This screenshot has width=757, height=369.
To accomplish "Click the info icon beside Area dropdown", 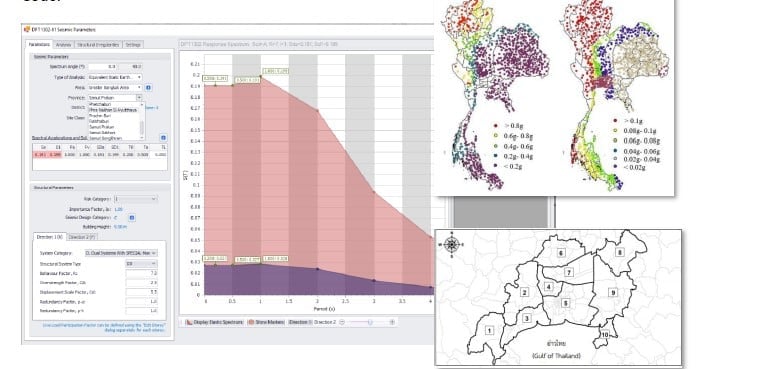I will click(x=148, y=88).
